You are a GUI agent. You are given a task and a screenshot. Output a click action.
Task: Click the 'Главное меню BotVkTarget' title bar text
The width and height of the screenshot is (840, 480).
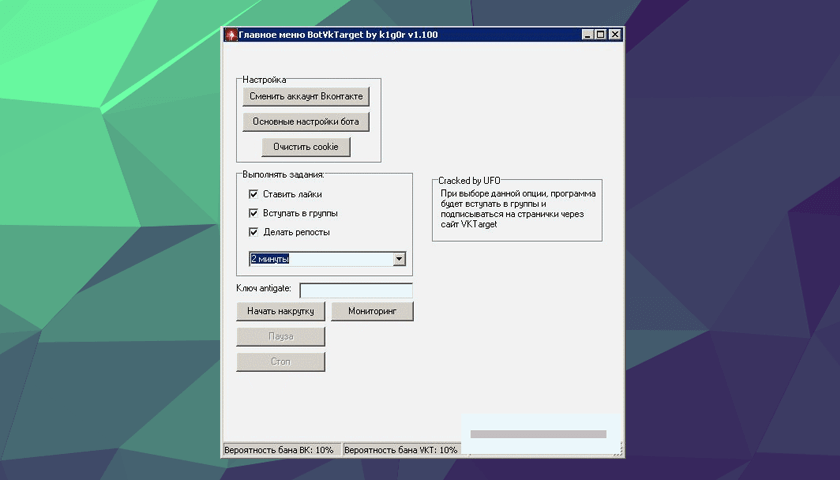[338, 35]
